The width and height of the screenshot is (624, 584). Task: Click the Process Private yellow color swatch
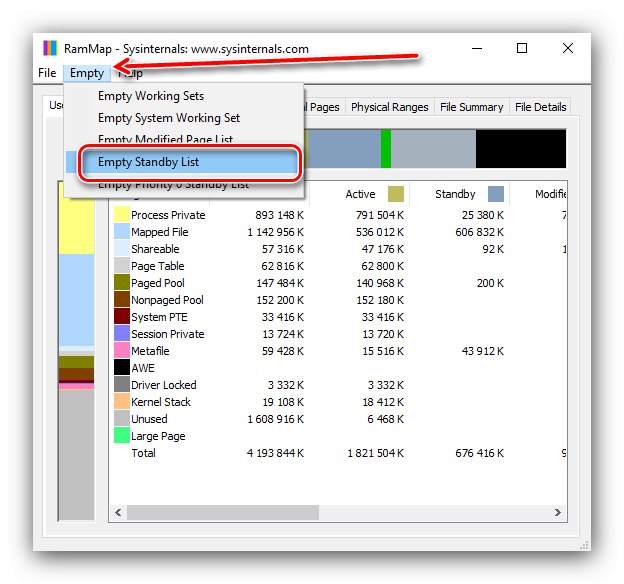tap(122, 214)
